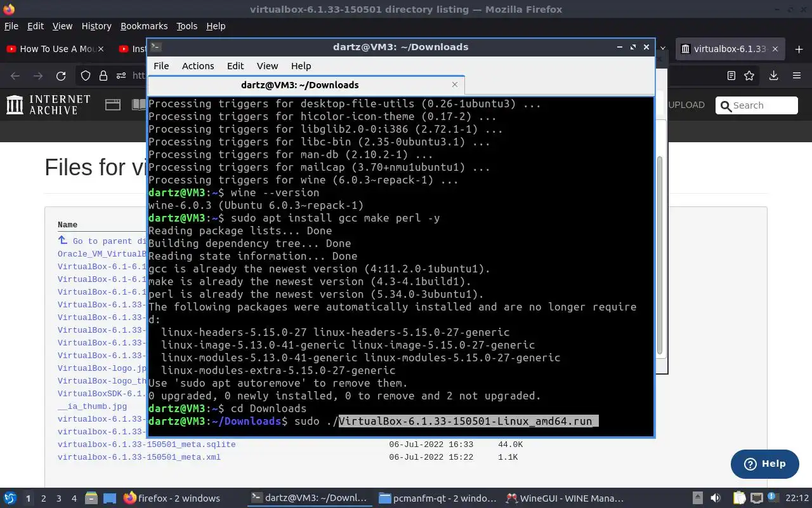Expand the Firefox list all tabs chevron

663,48
